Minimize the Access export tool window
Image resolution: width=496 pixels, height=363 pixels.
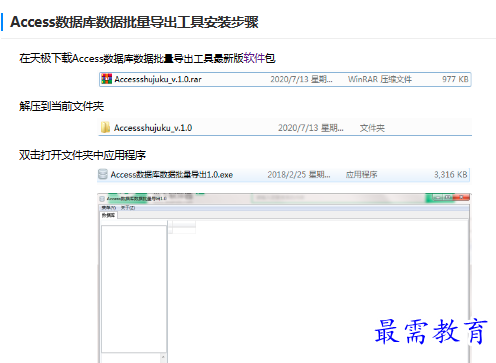coord(438,197)
